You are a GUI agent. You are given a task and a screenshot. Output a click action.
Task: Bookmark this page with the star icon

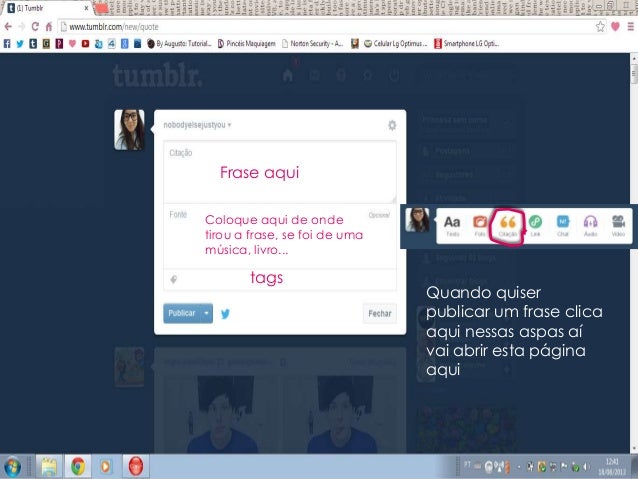coord(600,27)
